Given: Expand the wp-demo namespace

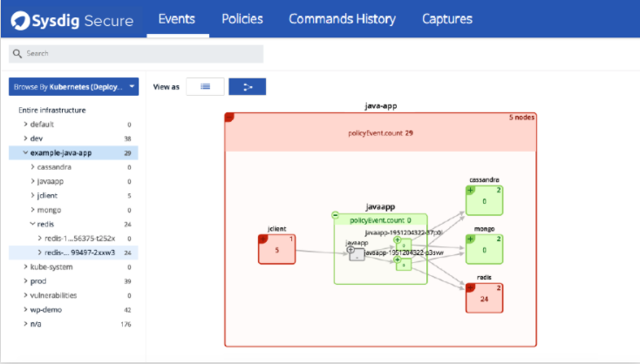Looking at the screenshot, I should coord(25,309).
